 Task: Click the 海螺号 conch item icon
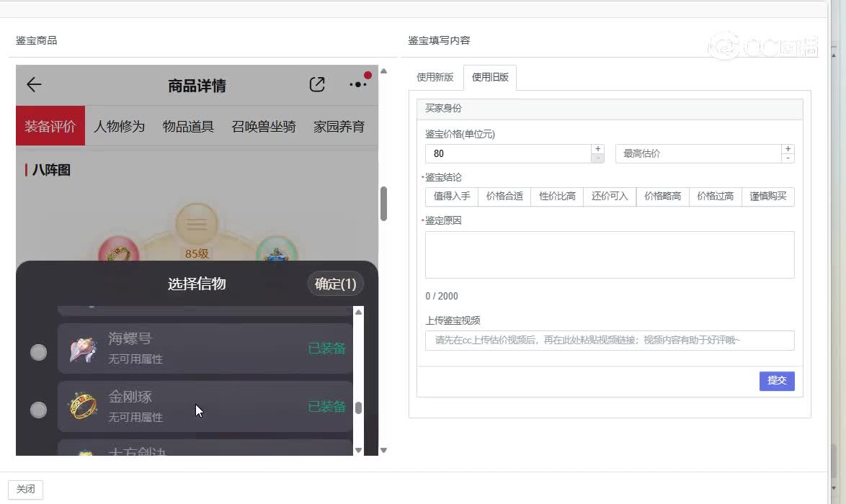point(83,349)
